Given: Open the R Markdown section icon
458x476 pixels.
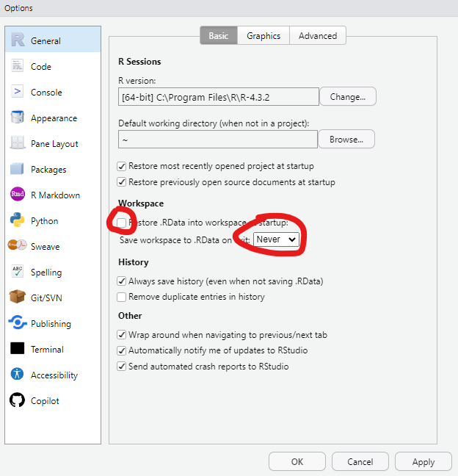Looking at the screenshot, I should pyautogui.click(x=18, y=195).
